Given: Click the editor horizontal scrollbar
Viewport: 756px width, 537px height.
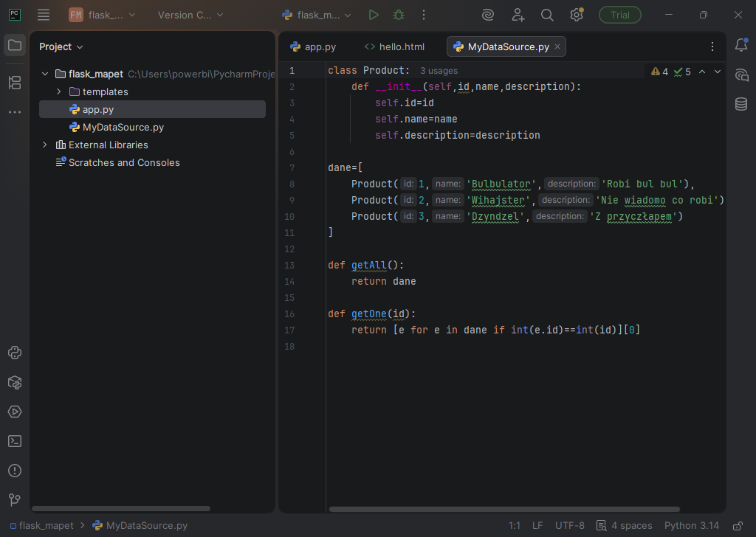Looking at the screenshot, I should 504,509.
